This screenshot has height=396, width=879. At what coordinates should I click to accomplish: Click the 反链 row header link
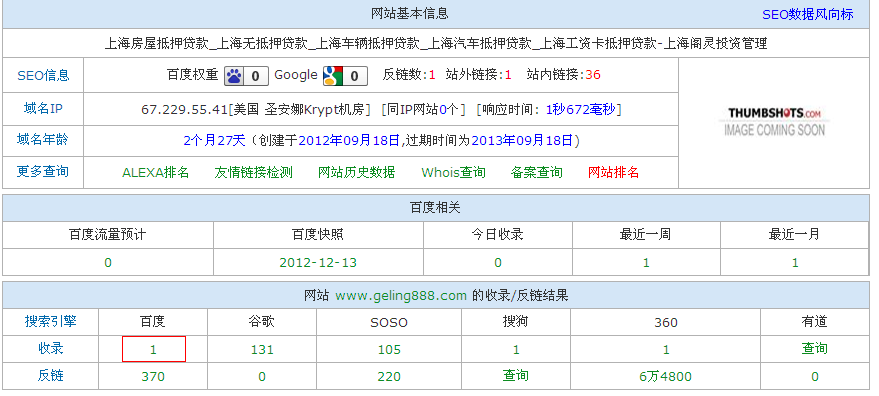click(x=50, y=375)
